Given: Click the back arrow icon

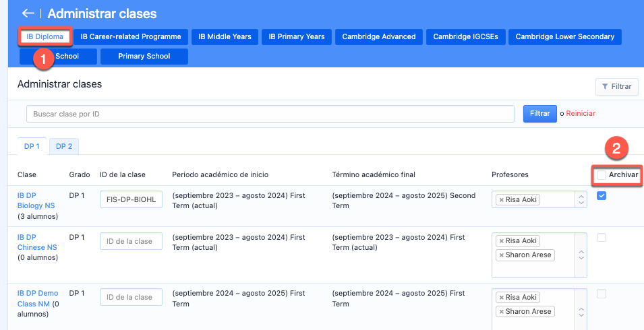Looking at the screenshot, I should pyautogui.click(x=28, y=13).
